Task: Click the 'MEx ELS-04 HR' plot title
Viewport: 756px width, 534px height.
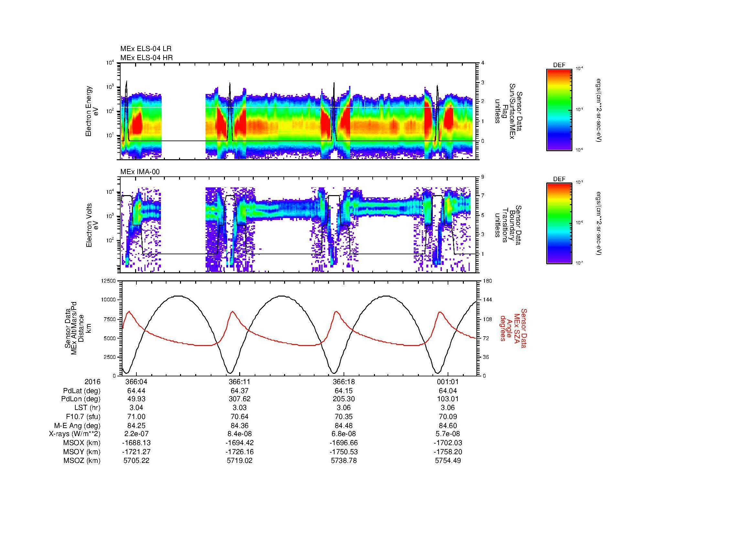Action: tap(146, 58)
